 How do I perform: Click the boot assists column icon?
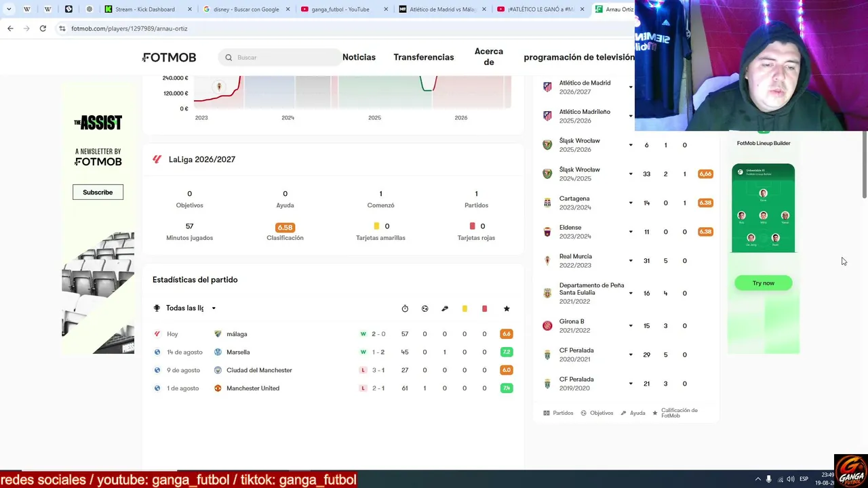(445, 308)
